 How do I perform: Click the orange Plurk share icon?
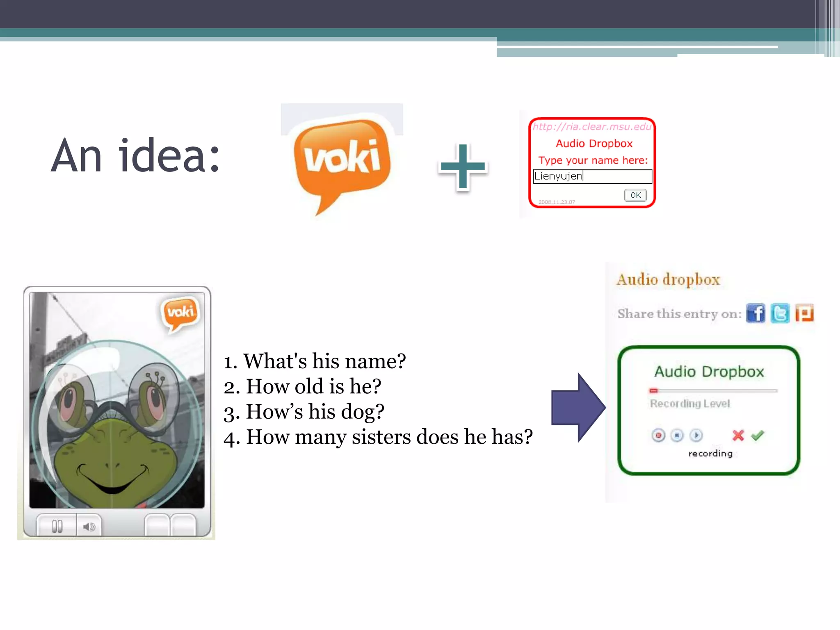pyautogui.click(x=804, y=314)
